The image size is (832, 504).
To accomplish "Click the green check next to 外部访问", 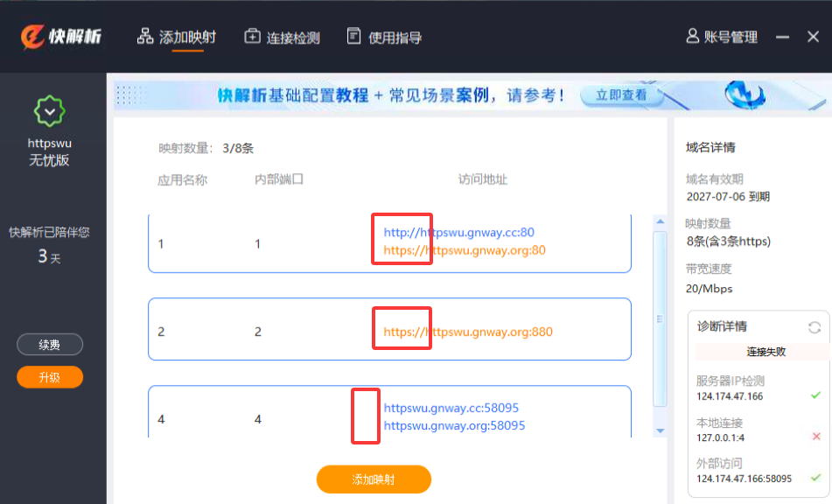I will 816,478.
